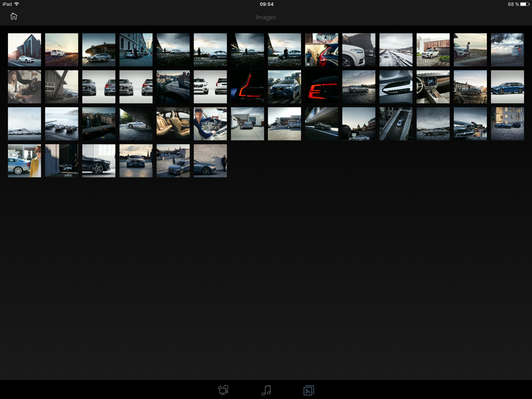Screen dimensions: 532x399
Task: Open castle towers skyline at dusk thumbnail
Action: (x=359, y=124)
